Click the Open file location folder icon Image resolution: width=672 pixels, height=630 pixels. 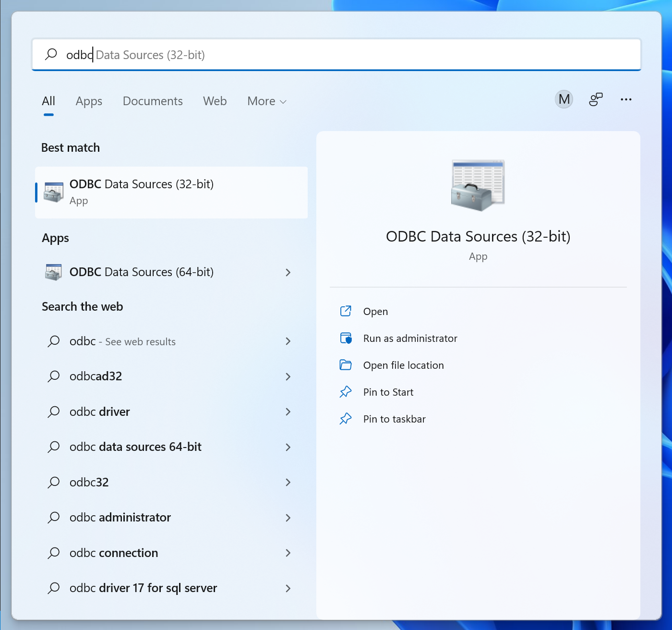pyautogui.click(x=346, y=365)
